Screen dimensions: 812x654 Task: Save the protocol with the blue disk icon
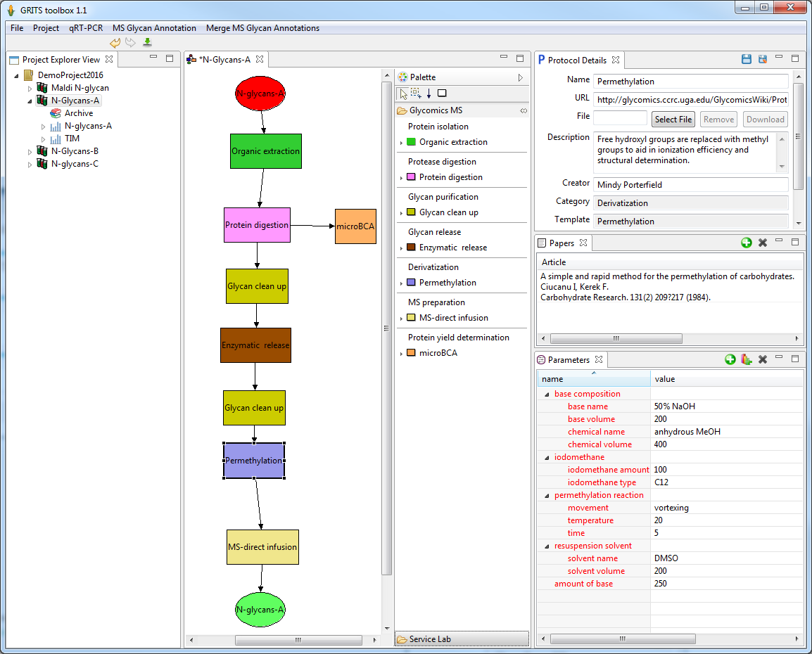(747, 59)
